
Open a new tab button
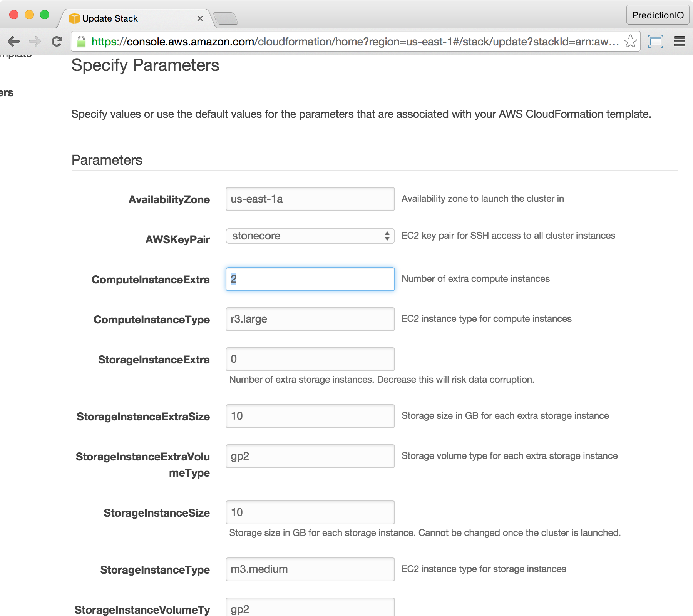click(226, 18)
